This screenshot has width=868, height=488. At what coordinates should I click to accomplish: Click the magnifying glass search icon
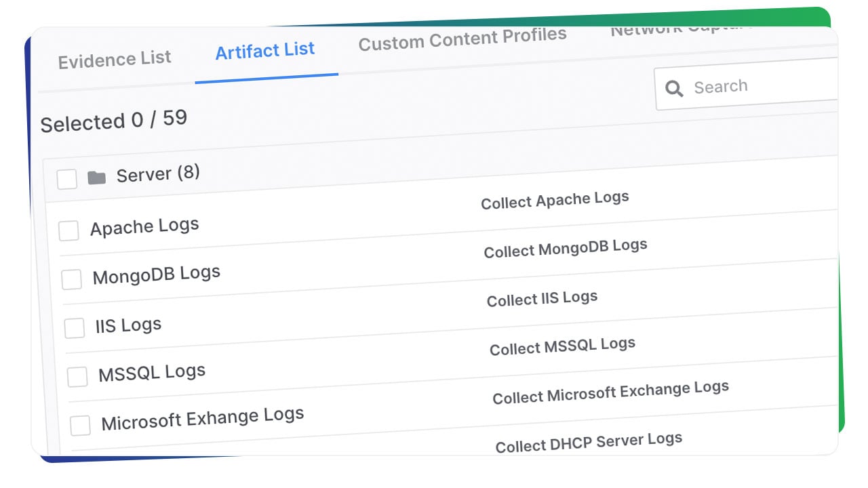(674, 89)
